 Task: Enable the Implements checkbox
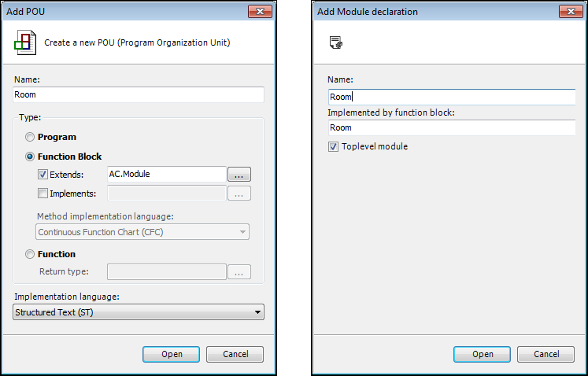[x=43, y=193]
